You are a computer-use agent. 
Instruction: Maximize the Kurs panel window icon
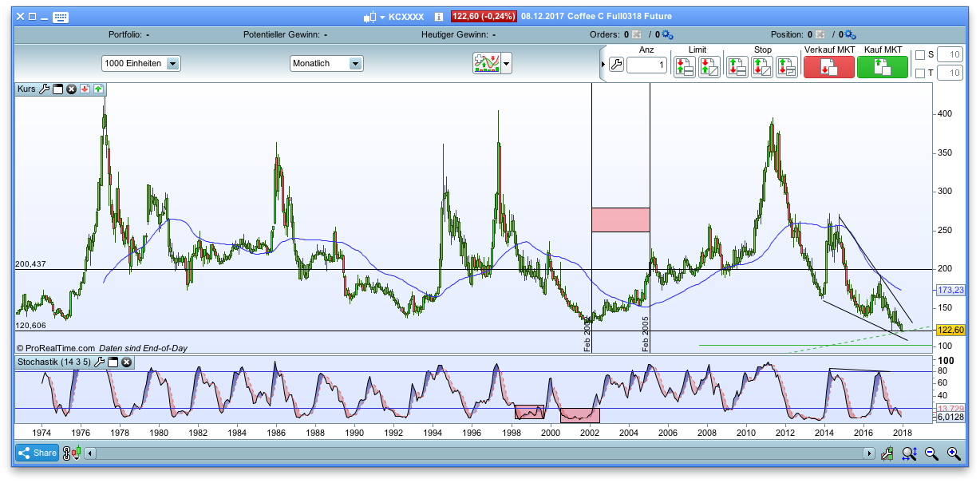pos(58,89)
